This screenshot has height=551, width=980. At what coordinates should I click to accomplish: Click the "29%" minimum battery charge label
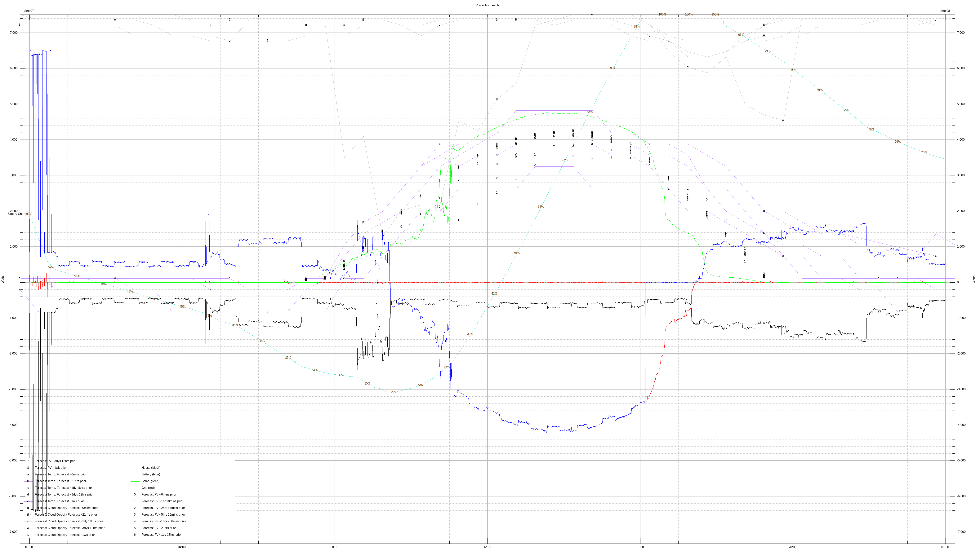394,392
